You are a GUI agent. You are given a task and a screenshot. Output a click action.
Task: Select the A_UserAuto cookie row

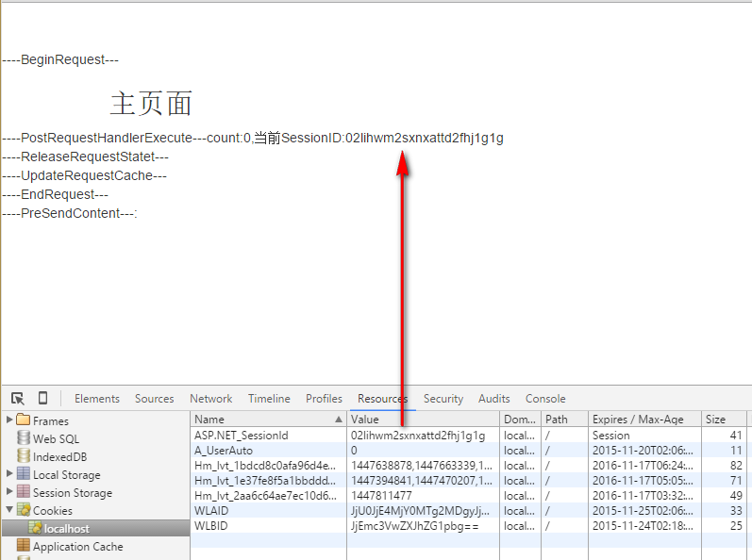click(469, 451)
